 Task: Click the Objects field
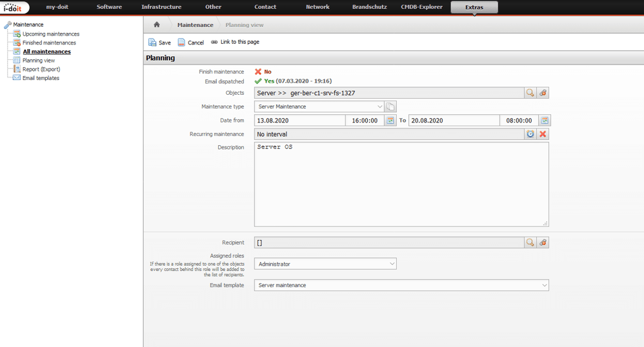pos(389,93)
